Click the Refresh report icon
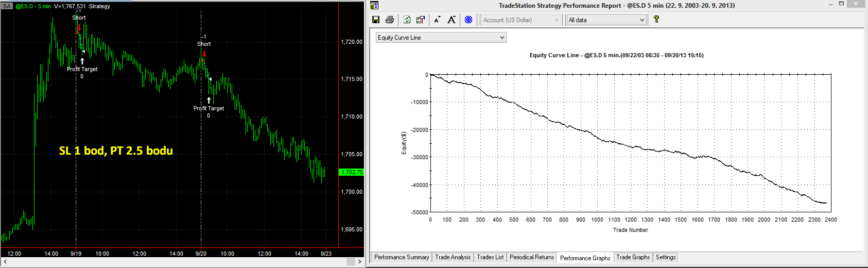The height and width of the screenshot is (268, 868). click(407, 20)
